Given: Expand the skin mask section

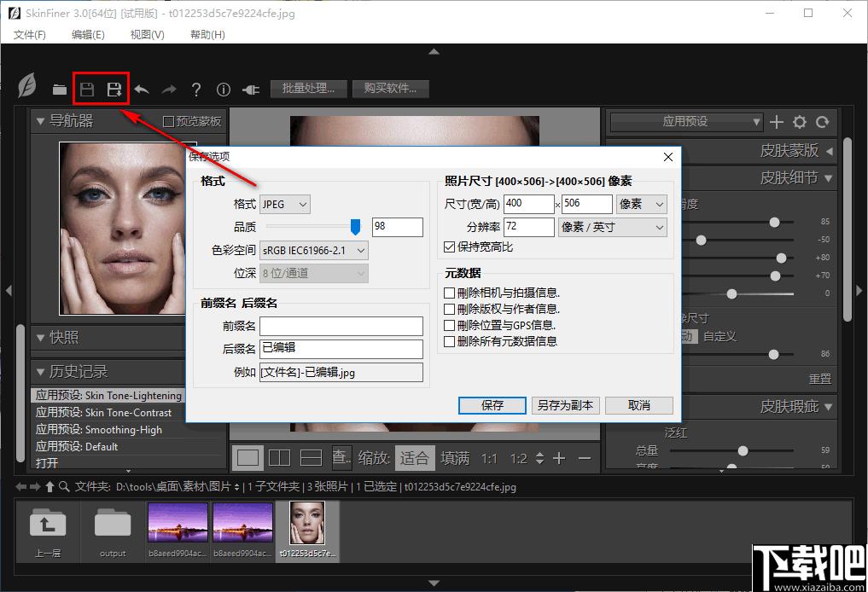Looking at the screenshot, I should 830,150.
